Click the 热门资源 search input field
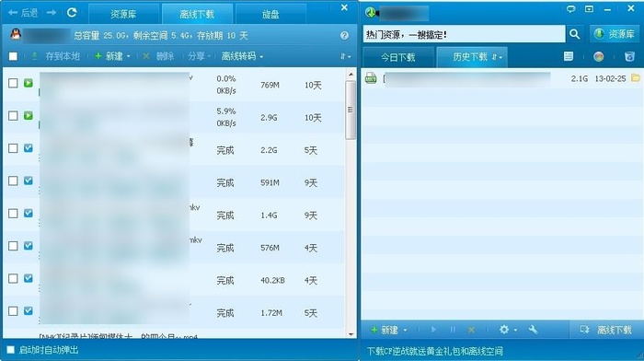 click(x=464, y=34)
